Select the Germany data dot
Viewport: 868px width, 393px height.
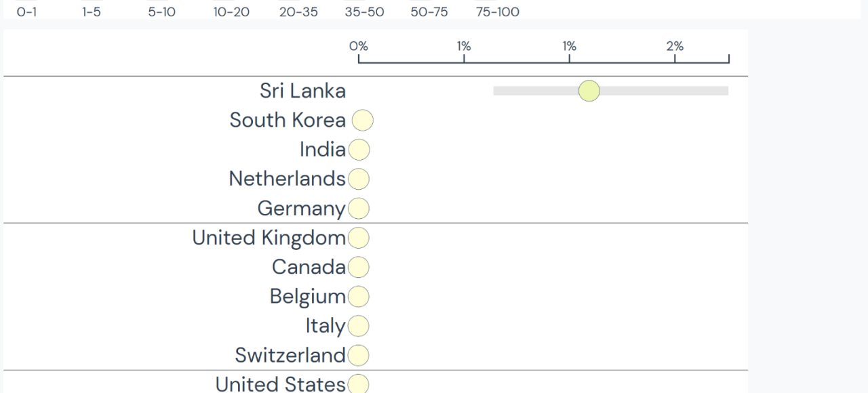click(x=359, y=209)
